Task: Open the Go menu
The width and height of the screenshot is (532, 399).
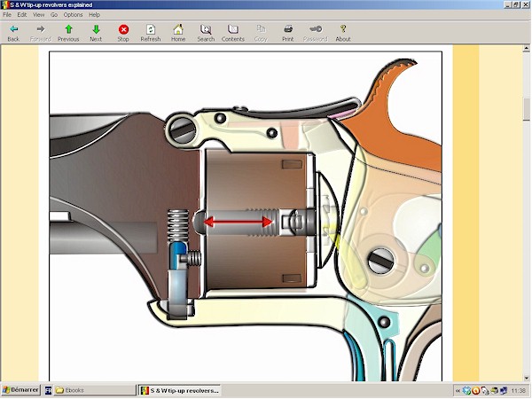Action: coord(54,14)
